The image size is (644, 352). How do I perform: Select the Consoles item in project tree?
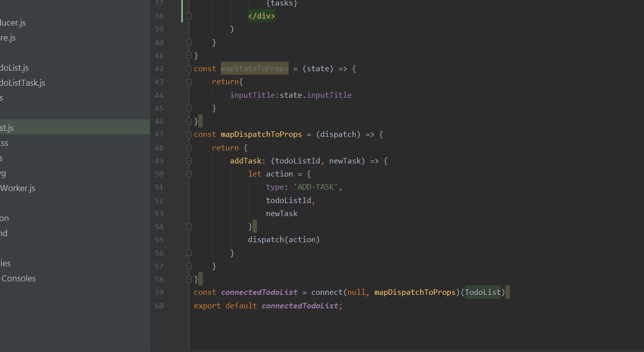click(x=19, y=278)
